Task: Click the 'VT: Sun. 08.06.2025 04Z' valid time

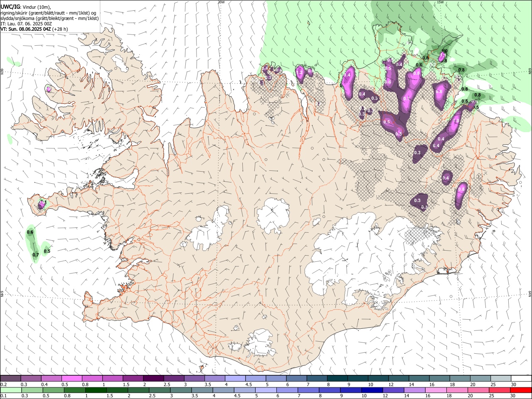Action: click(26, 29)
